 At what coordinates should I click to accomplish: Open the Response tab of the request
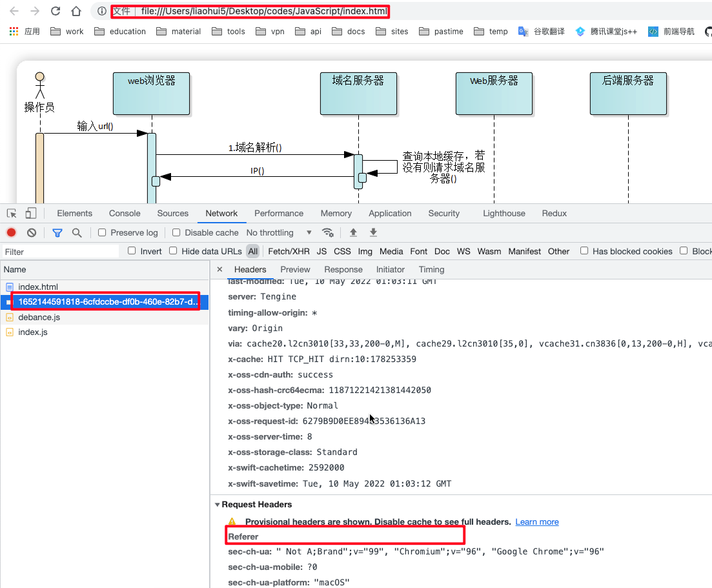pos(343,270)
